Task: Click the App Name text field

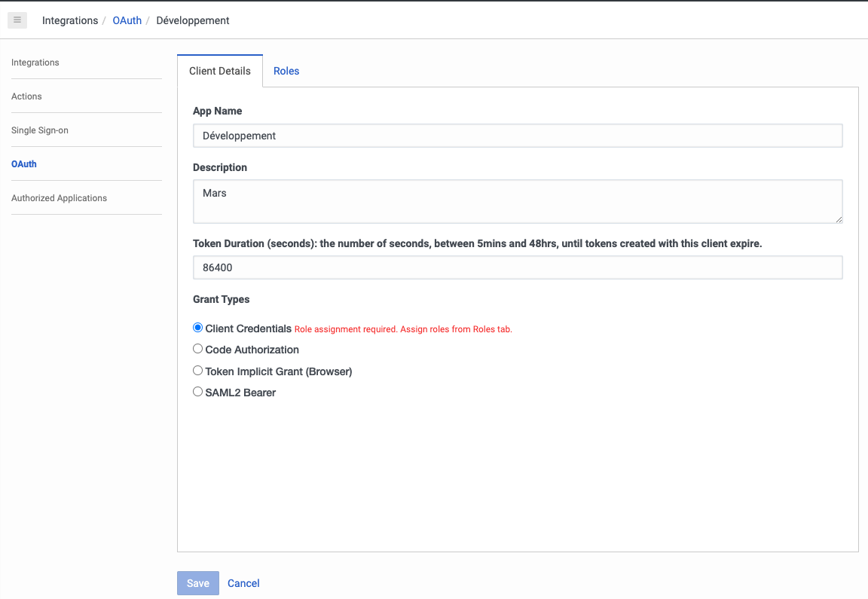Action: 518,136
